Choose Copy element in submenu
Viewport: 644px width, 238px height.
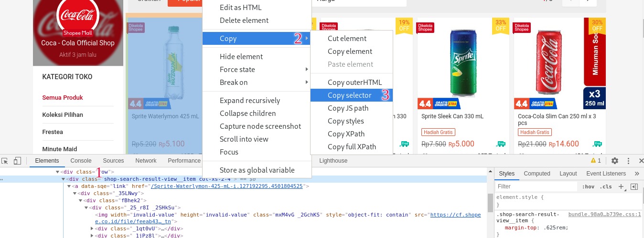(x=352, y=51)
